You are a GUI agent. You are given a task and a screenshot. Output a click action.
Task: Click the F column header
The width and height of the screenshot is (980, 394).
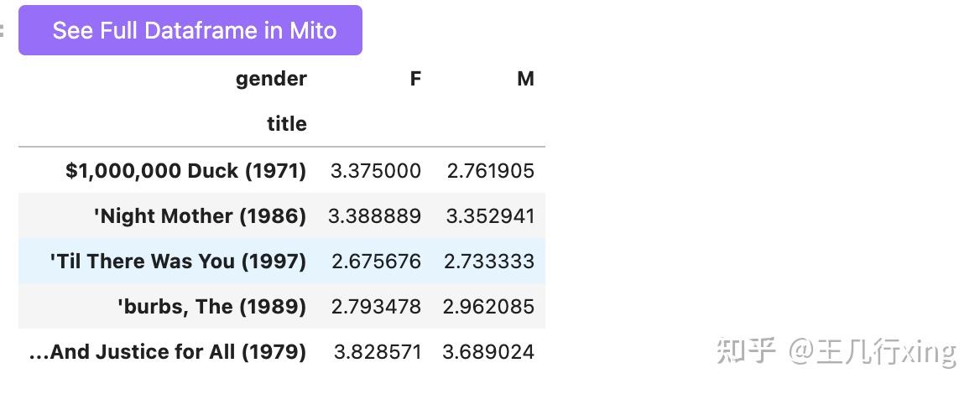[415, 79]
